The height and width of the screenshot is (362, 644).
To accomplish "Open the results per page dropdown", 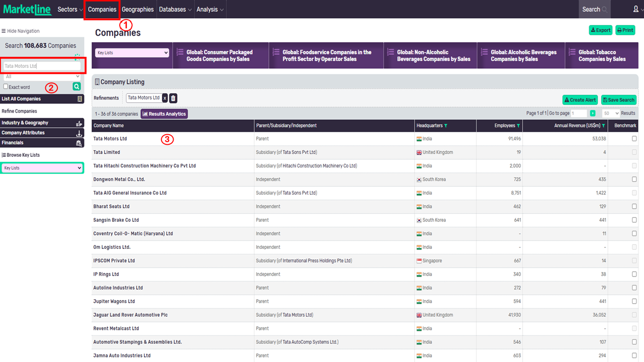I will click(611, 114).
